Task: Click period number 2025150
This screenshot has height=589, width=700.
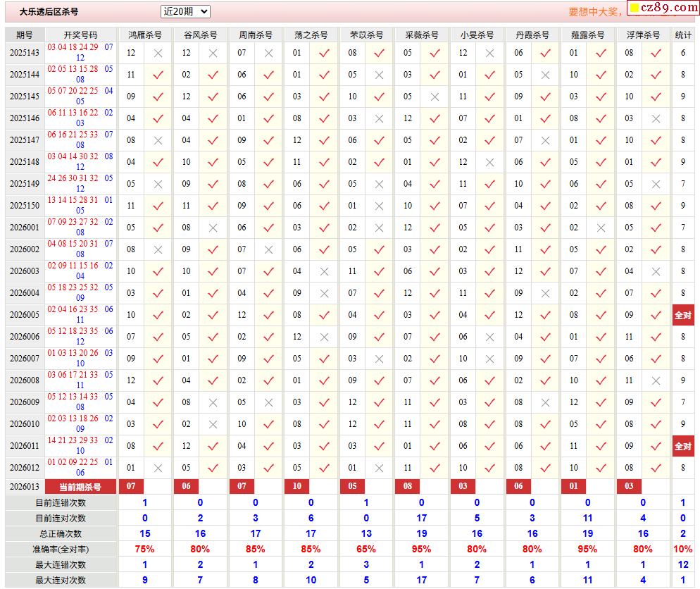Action: 25,206
